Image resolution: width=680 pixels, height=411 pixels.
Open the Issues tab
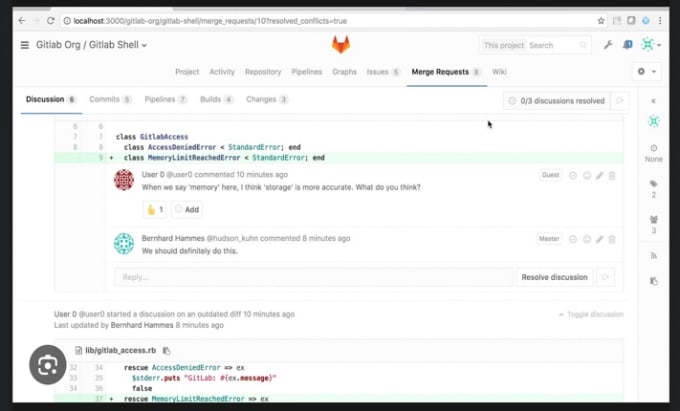383,72
